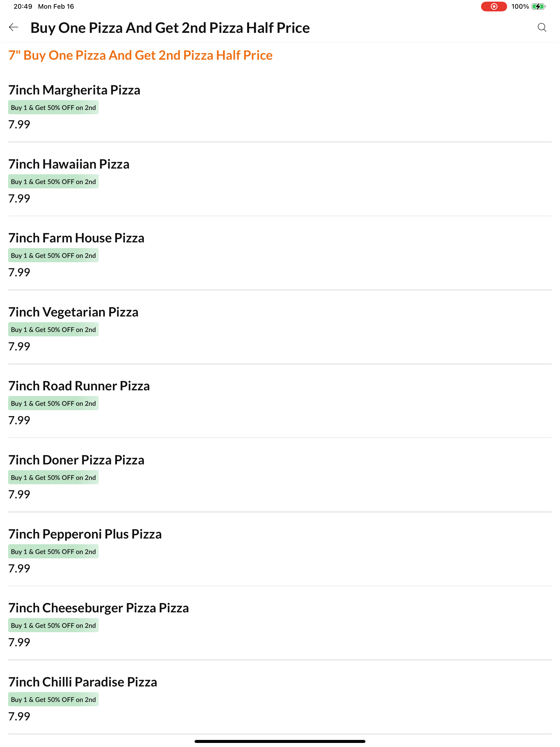The image size is (560, 747).
Task: Click the orange 7" section heading
Action: click(x=141, y=55)
